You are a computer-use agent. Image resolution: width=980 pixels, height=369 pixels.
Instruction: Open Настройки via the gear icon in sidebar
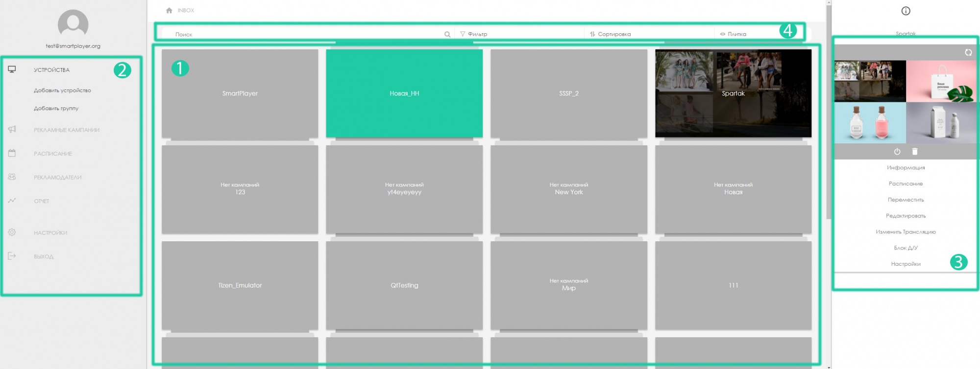coord(12,232)
